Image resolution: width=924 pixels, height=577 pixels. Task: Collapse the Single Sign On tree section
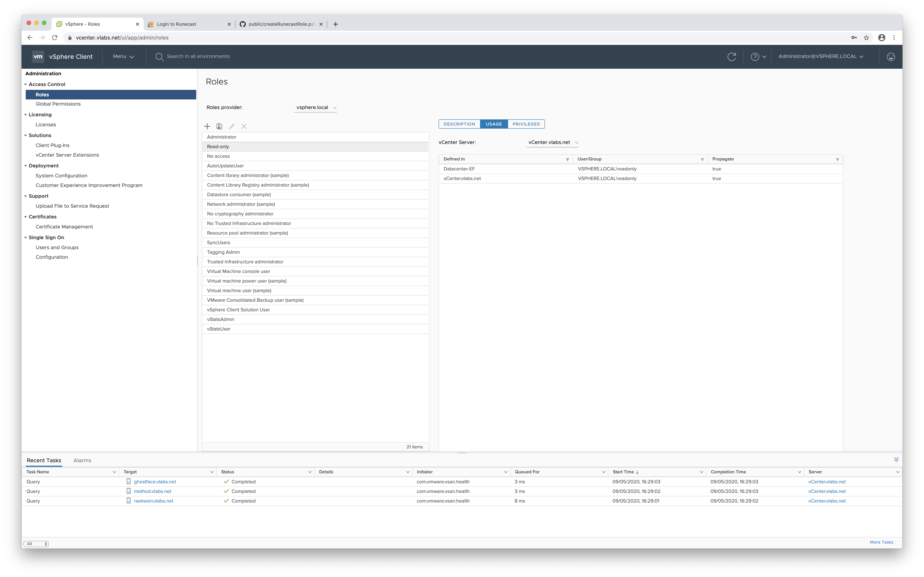tap(26, 238)
